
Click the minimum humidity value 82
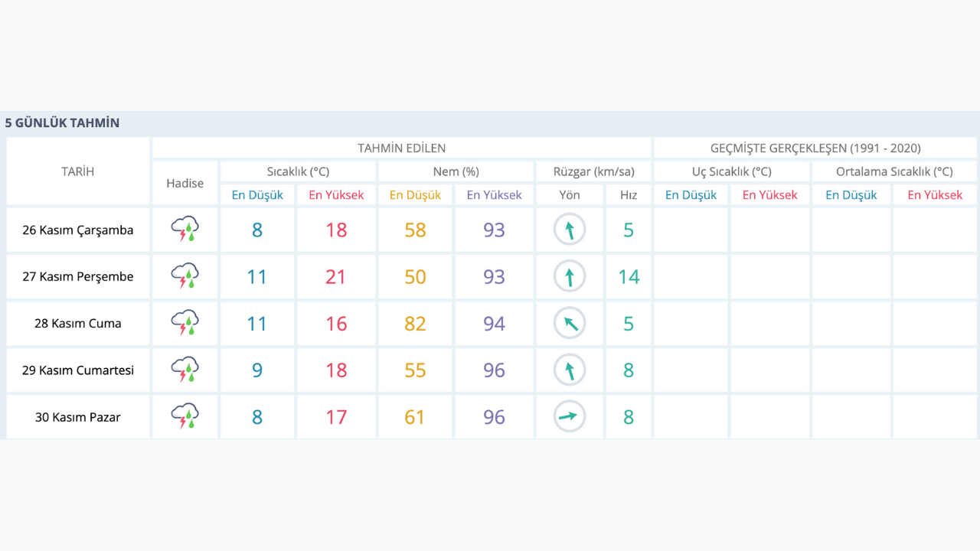click(x=415, y=323)
